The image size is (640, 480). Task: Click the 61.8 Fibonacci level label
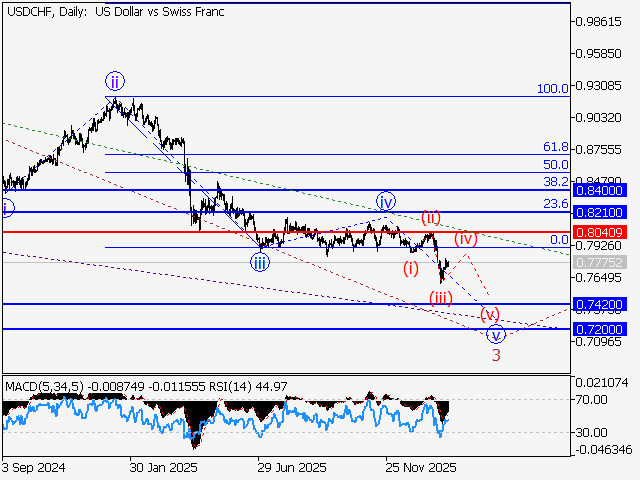[555, 146]
